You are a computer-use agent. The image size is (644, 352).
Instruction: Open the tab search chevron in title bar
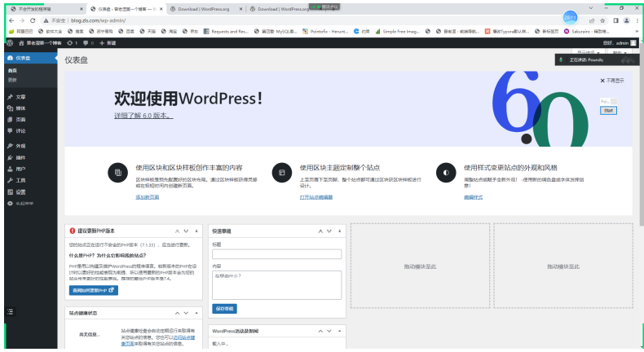click(591, 8)
